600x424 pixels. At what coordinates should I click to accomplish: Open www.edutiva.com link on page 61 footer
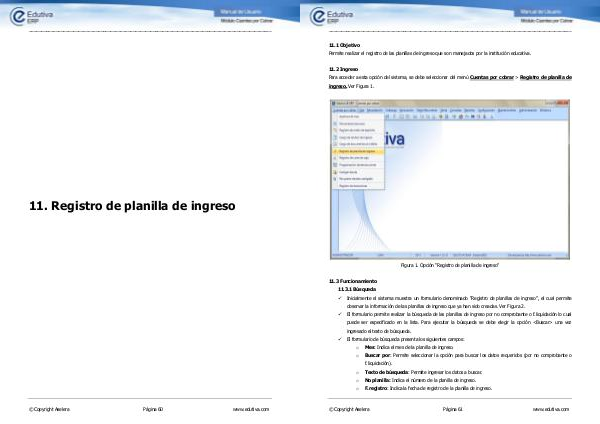(551, 409)
